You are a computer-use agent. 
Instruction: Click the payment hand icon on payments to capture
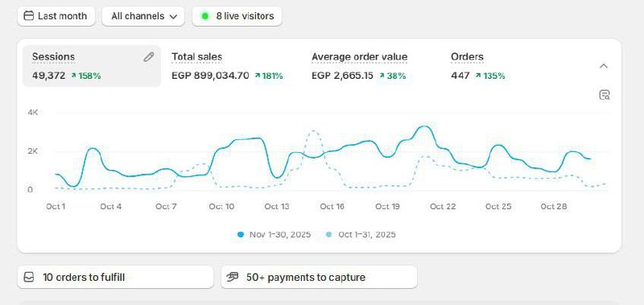point(233,277)
